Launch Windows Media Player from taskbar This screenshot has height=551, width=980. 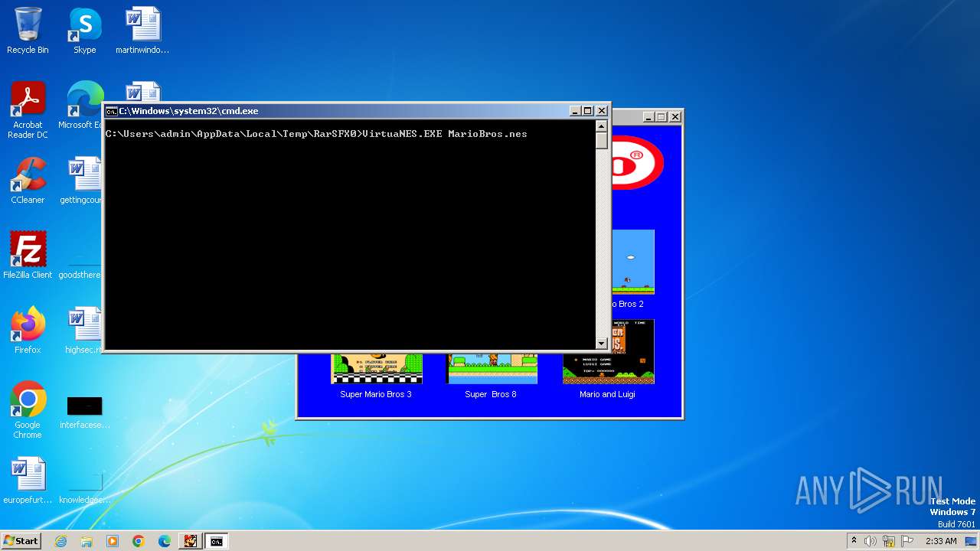(113, 541)
